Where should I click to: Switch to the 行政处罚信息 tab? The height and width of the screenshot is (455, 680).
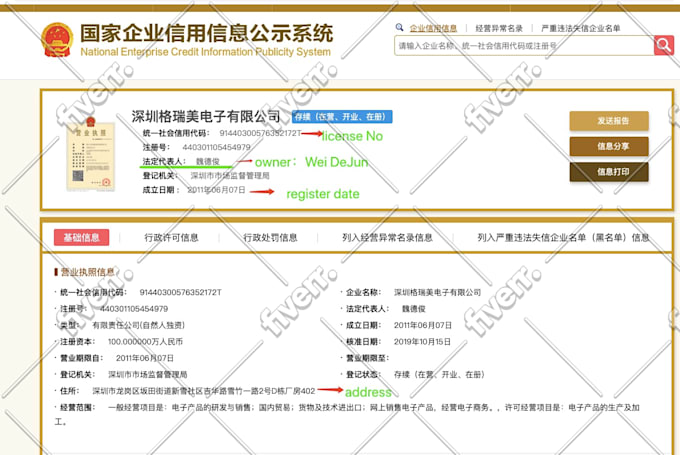270,237
